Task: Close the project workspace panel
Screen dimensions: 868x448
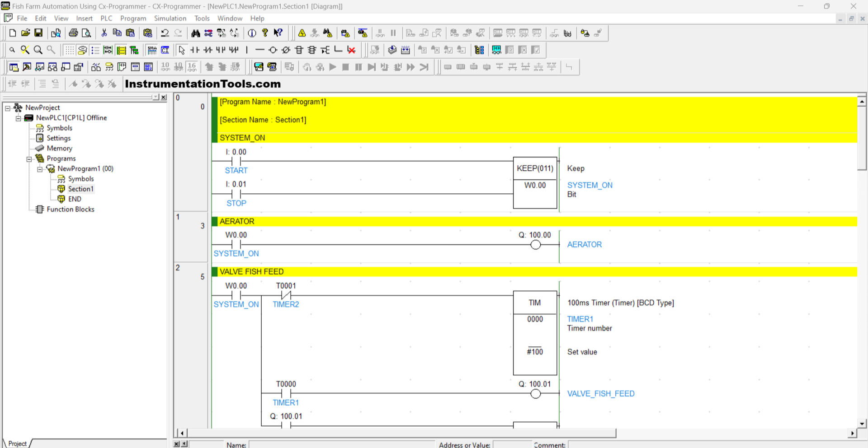Action: [x=164, y=98]
